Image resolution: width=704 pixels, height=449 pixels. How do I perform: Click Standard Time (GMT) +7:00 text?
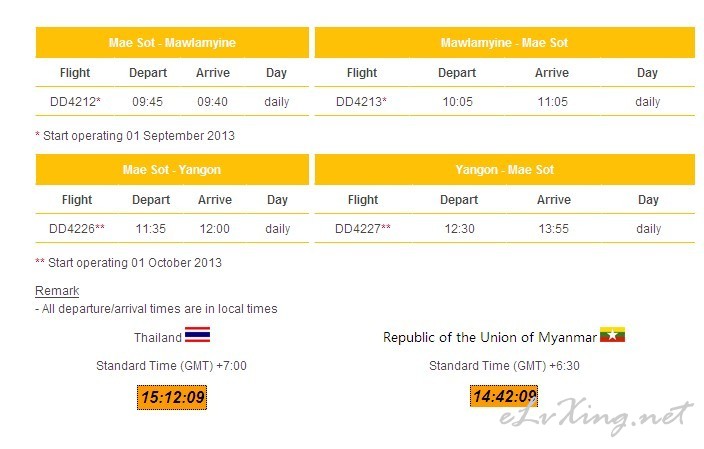(x=172, y=366)
